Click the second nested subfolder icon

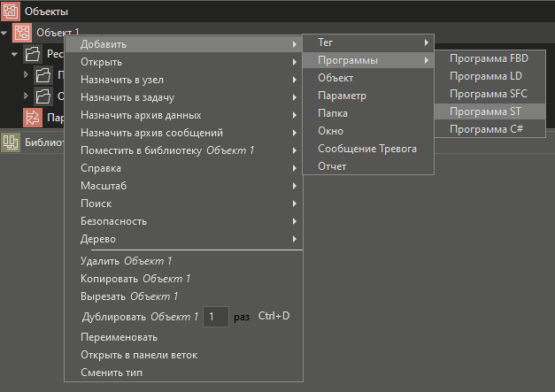coord(44,96)
